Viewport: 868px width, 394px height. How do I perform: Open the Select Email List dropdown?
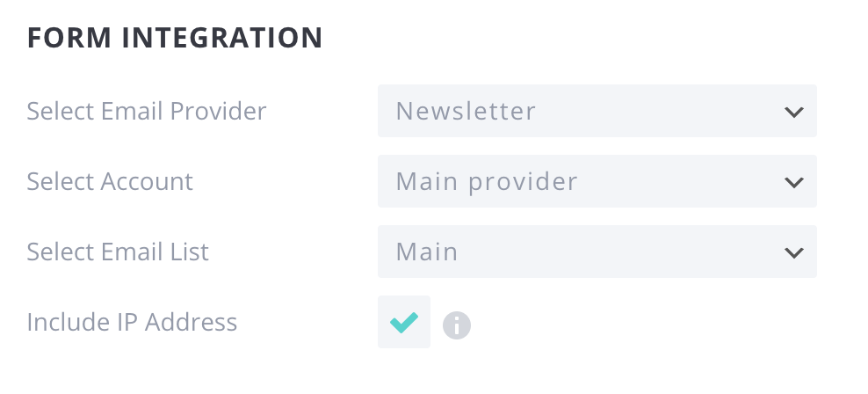tap(597, 252)
